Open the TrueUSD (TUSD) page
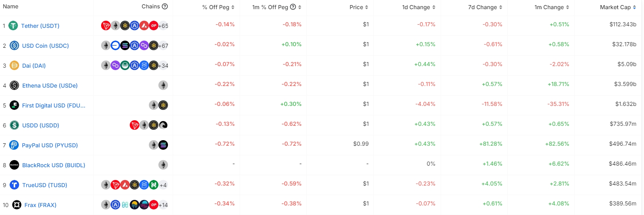644x215 pixels. (45, 185)
